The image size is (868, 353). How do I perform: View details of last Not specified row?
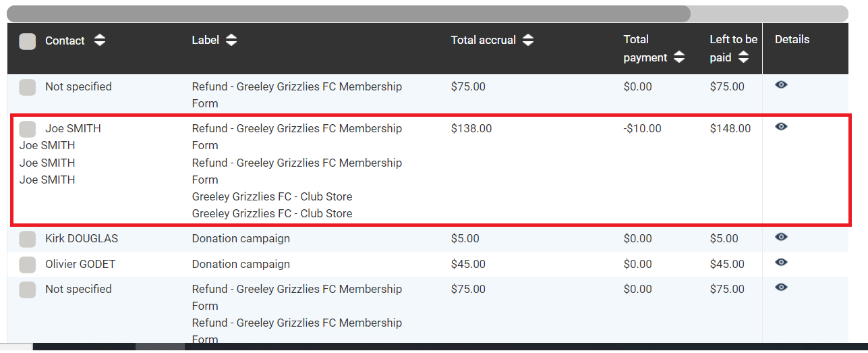click(x=781, y=288)
